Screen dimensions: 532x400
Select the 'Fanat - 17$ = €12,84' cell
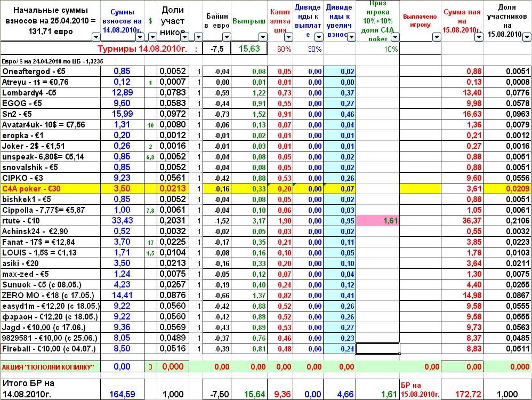click(x=51, y=242)
